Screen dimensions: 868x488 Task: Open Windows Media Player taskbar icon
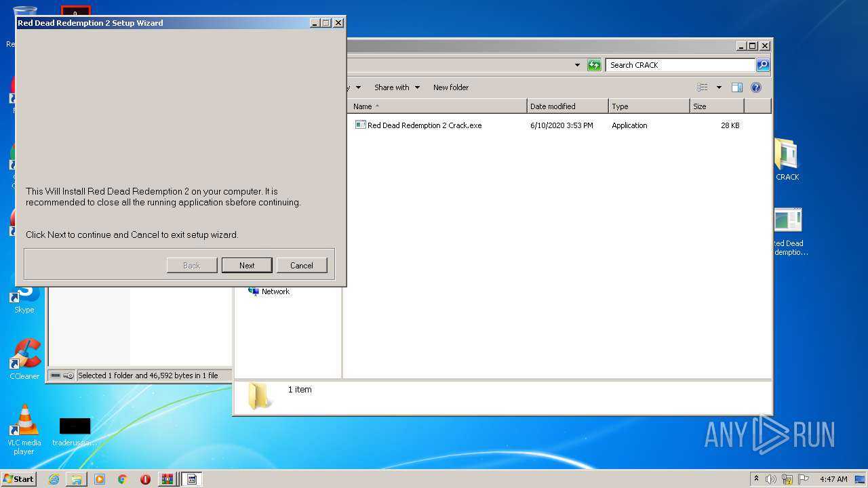pos(100,479)
